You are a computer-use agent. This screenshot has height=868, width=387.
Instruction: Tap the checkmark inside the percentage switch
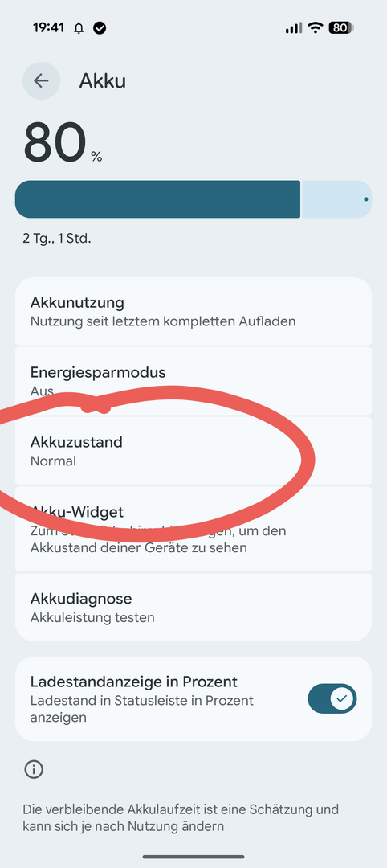click(x=342, y=698)
